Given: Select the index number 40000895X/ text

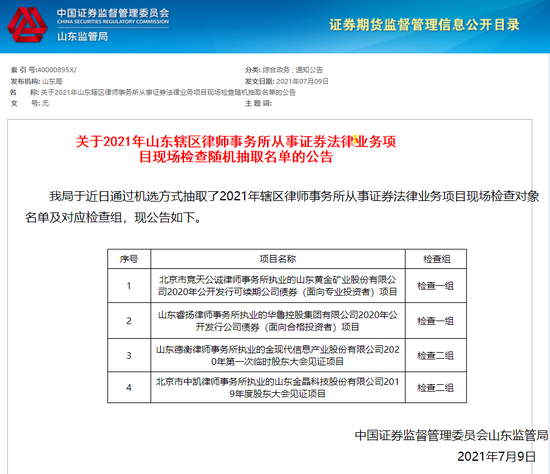Looking at the screenshot, I should (x=57, y=70).
